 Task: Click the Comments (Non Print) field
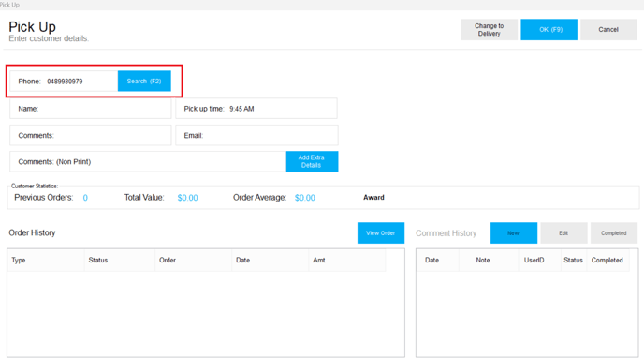148,161
